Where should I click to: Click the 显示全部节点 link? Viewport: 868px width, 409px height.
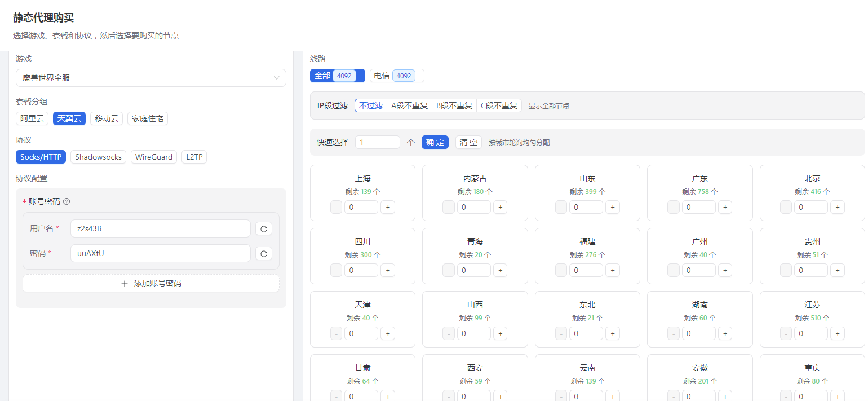[x=548, y=105]
